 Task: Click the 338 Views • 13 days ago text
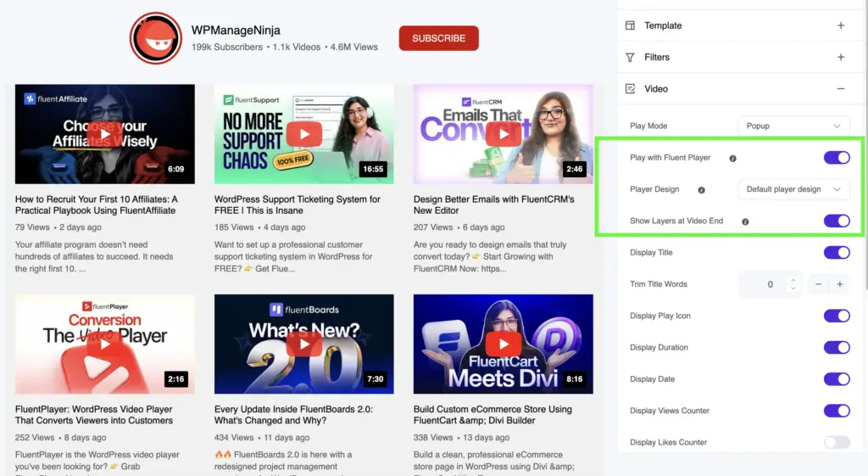coord(461,437)
